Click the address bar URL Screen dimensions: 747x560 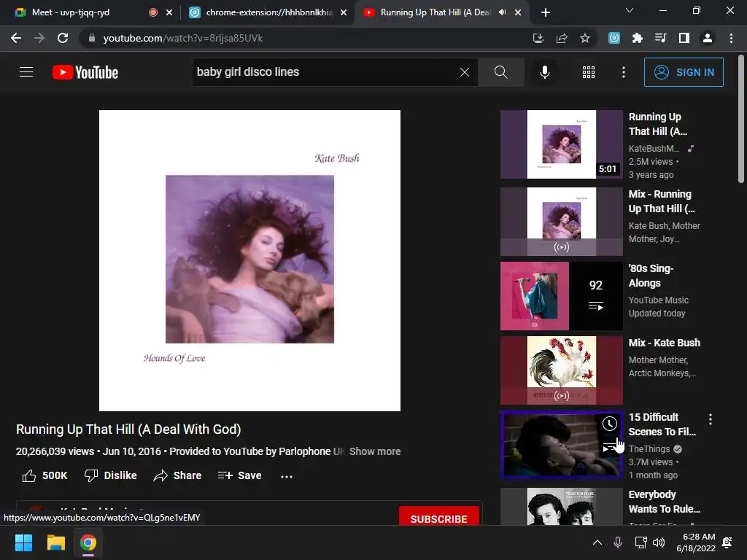(x=183, y=38)
